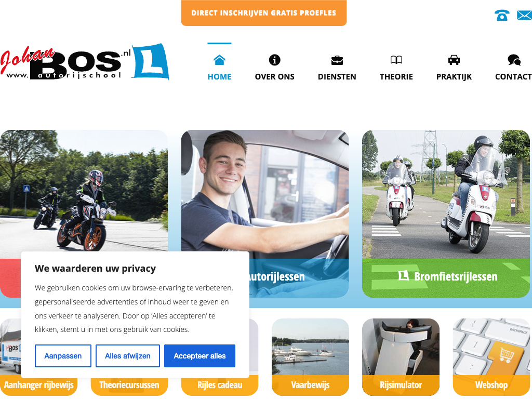Click the info circle icon above Over Ons
Viewport: 532px width, 399px height.
pos(274,60)
